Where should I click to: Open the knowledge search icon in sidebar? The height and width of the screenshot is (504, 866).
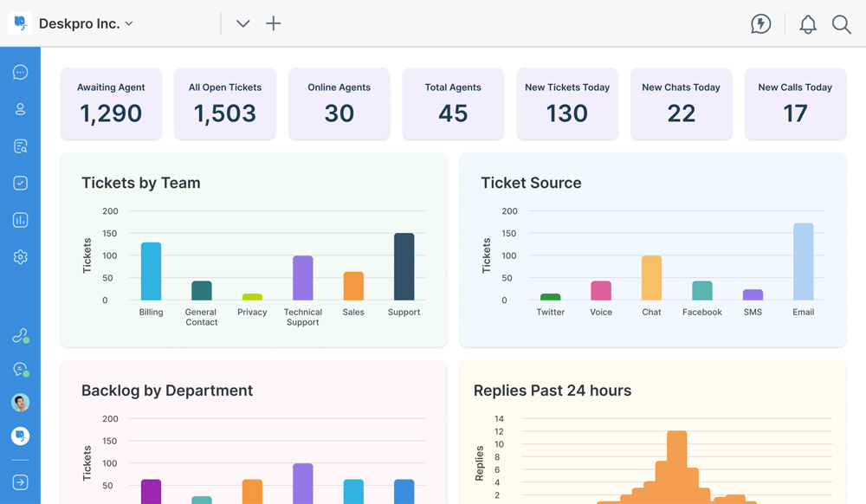coord(20,146)
